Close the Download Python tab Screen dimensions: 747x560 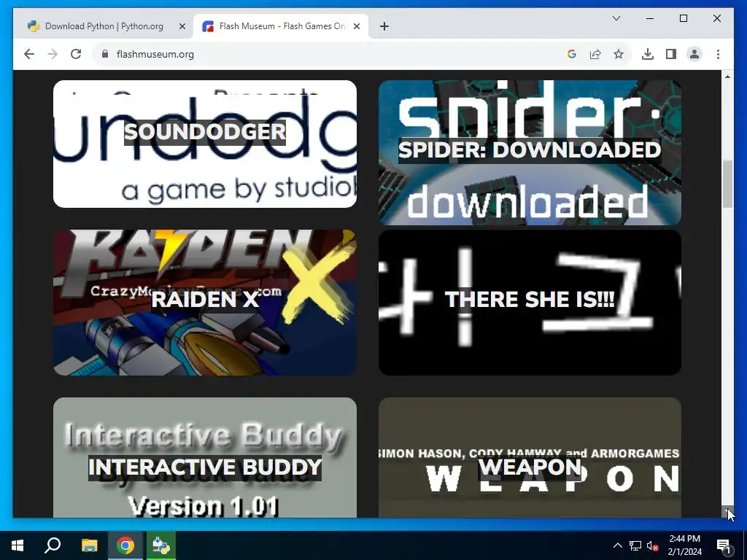click(182, 26)
